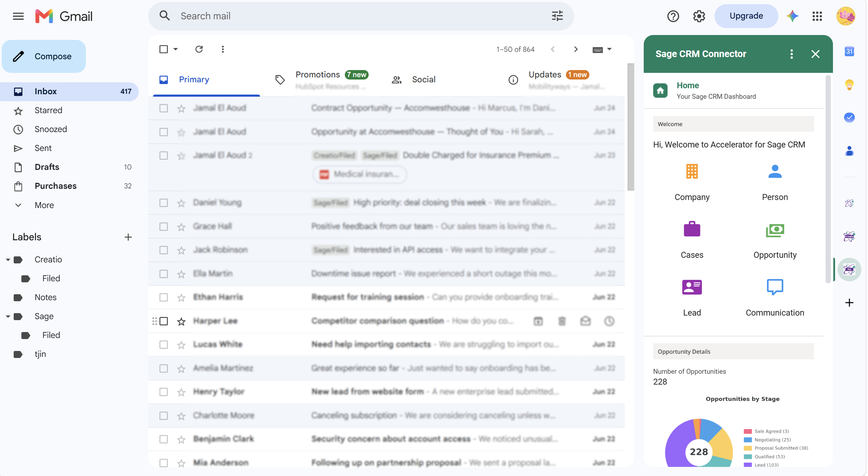Open the main menu hamburger icon
Screen dimensions: 868x476
click(18, 16)
